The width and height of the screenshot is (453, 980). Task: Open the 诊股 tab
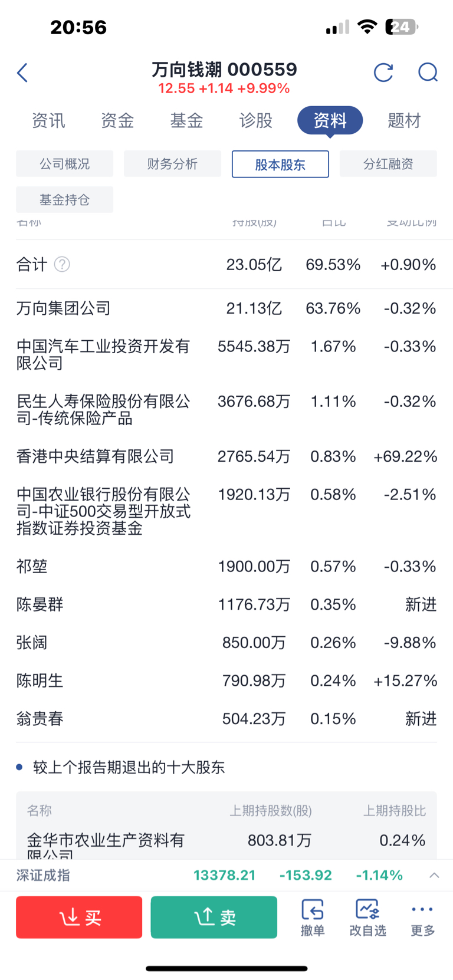click(255, 120)
